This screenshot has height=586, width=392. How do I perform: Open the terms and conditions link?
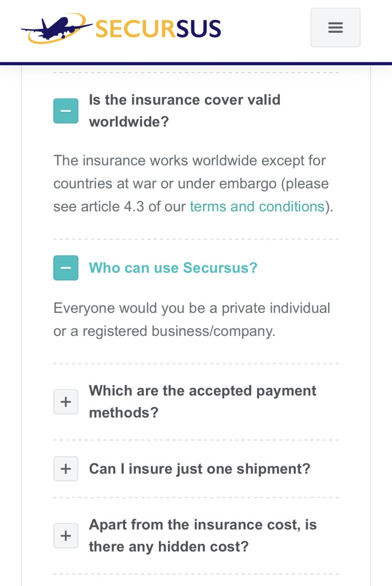257,206
